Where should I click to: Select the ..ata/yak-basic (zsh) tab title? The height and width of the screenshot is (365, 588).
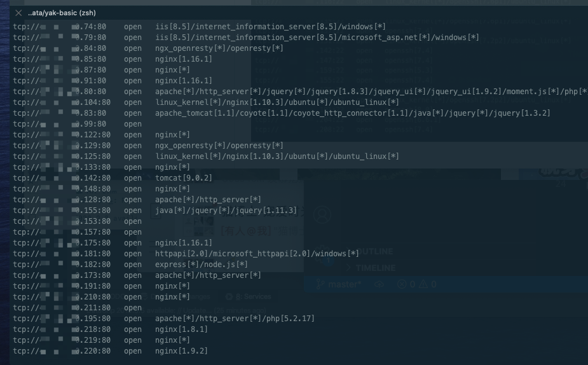62,13
